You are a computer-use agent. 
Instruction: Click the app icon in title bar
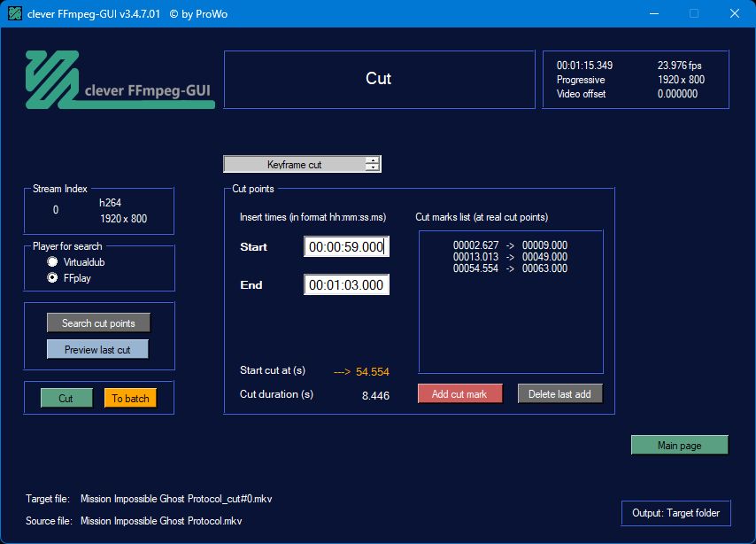point(15,13)
